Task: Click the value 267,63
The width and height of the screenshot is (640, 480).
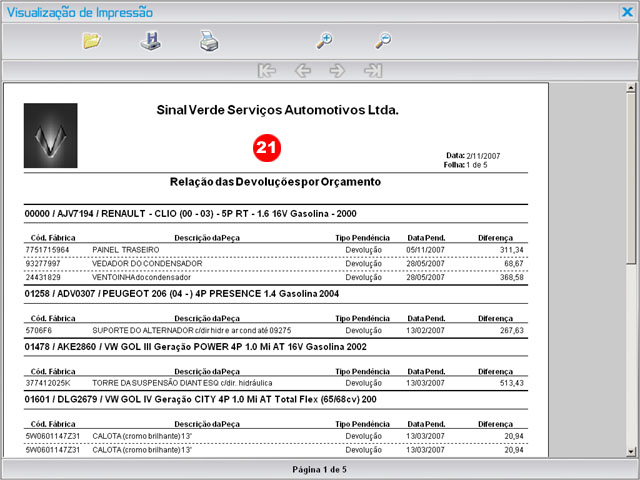Action: click(512, 330)
